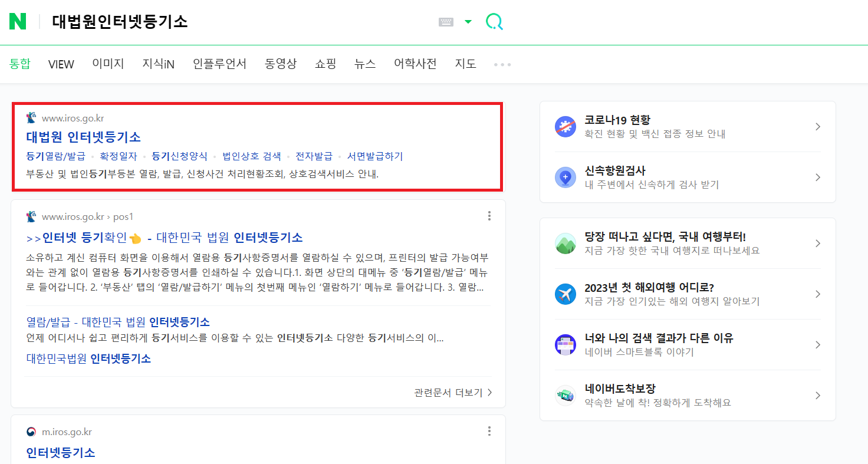This screenshot has height=464, width=868.
Task: Open the 어학사전 tab
Action: 415,64
